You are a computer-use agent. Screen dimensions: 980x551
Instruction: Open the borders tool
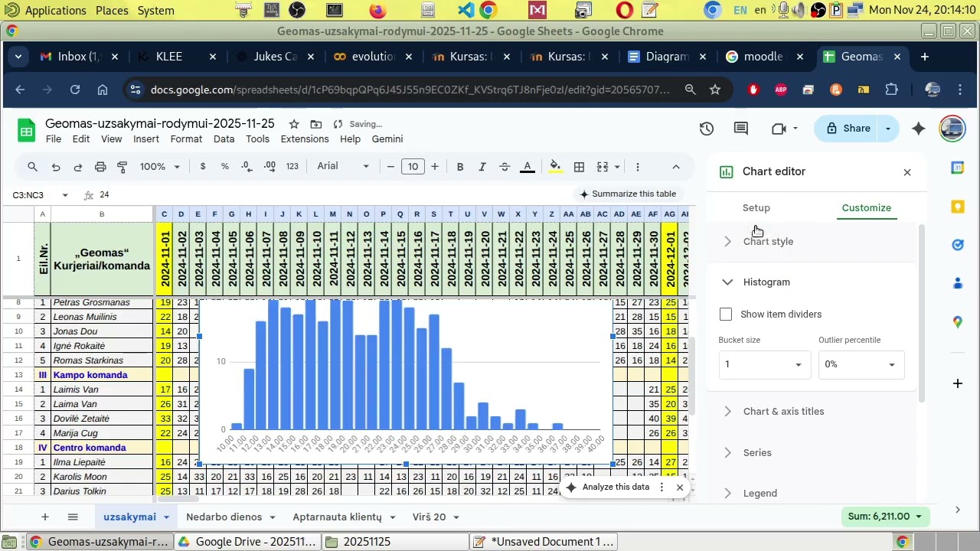tap(580, 167)
